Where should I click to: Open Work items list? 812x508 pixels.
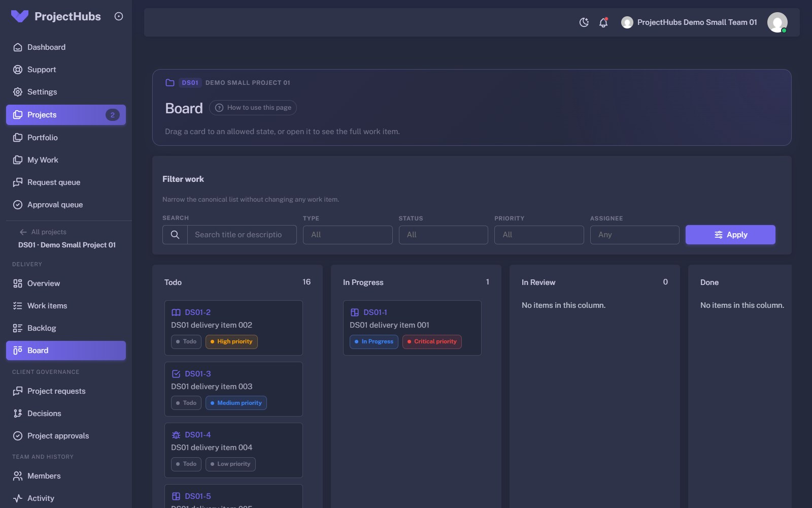click(x=66, y=306)
